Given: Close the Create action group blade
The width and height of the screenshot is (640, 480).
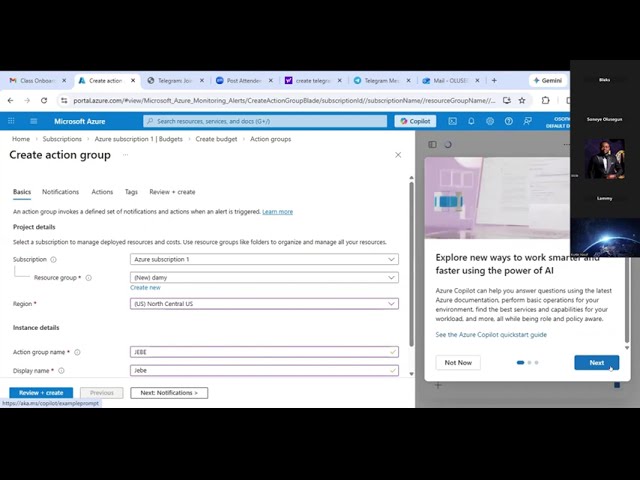Looking at the screenshot, I should point(398,155).
